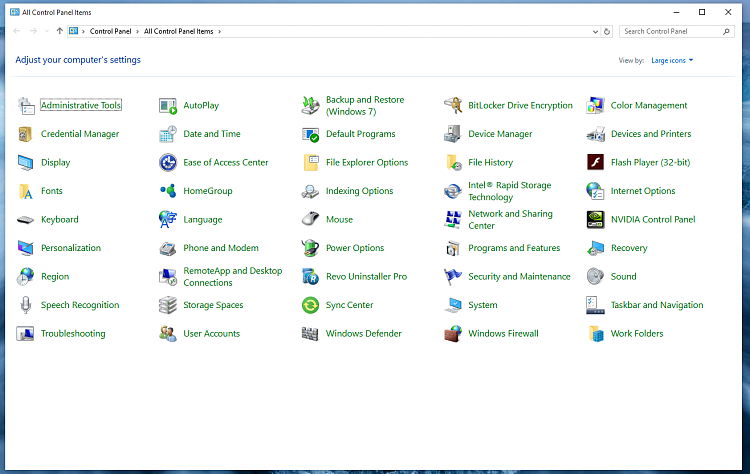This screenshot has height=474, width=750.
Task: Open the Region link
Action: pos(55,276)
